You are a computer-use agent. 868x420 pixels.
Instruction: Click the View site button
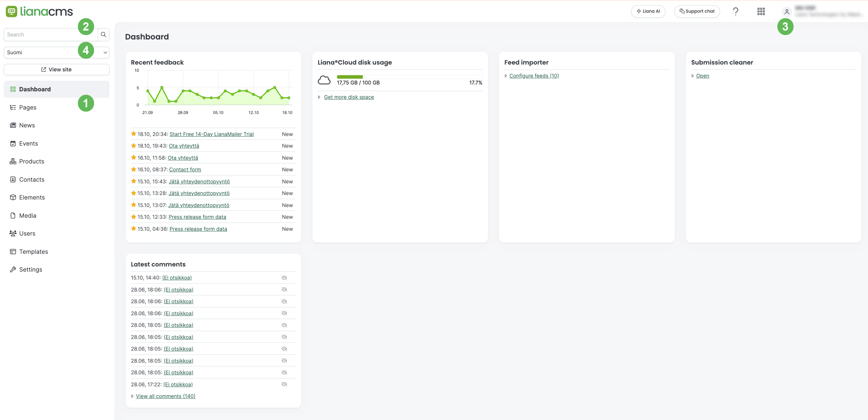57,70
